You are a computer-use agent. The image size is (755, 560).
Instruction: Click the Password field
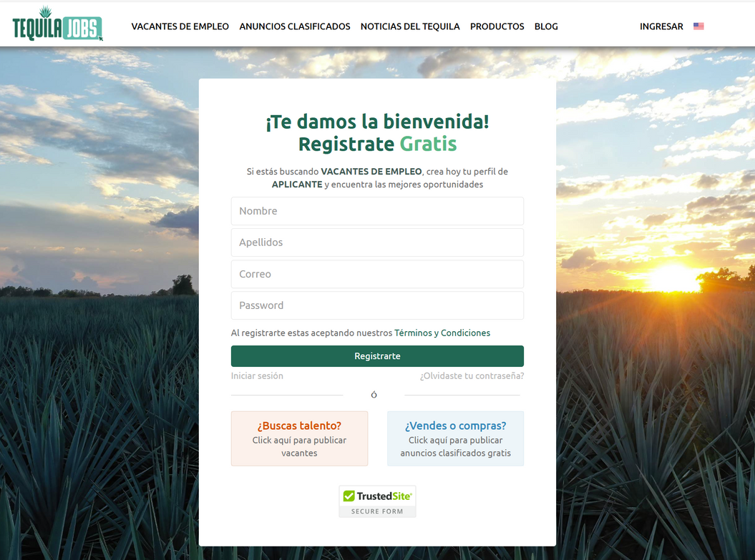pyautogui.click(x=377, y=305)
